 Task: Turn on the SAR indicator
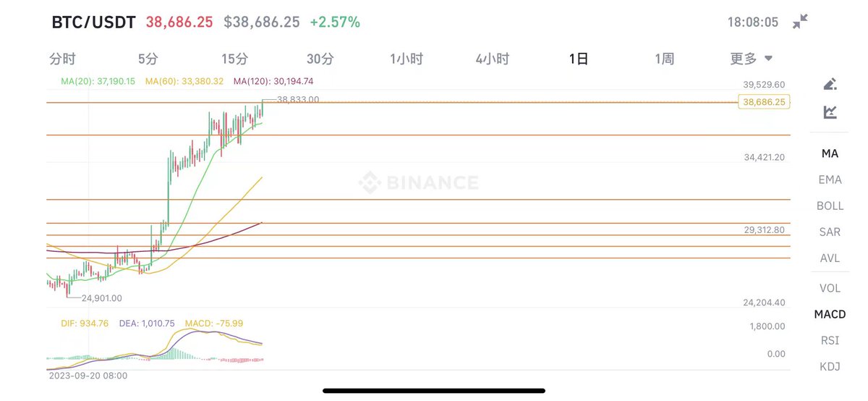pyautogui.click(x=830, y=232)
